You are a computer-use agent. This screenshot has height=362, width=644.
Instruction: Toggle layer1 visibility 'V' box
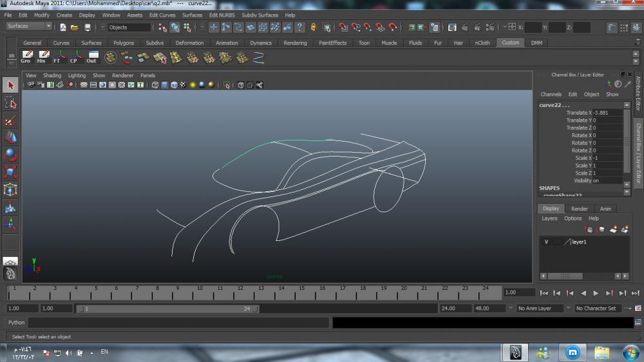[x=546, y=242]
